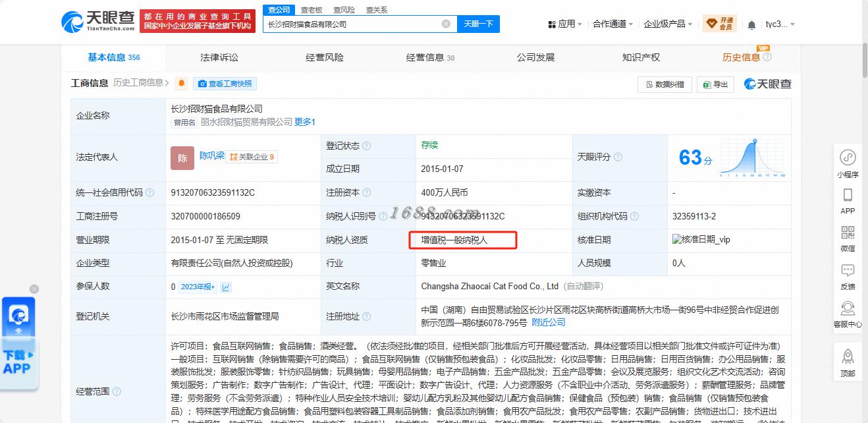Open the VIP membership badge icon
This screenshot has height=423, width=868.
click(x=720, y=24)
